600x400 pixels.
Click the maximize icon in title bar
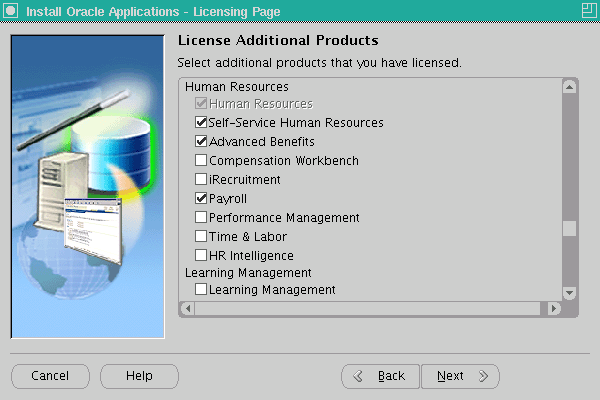589,10
